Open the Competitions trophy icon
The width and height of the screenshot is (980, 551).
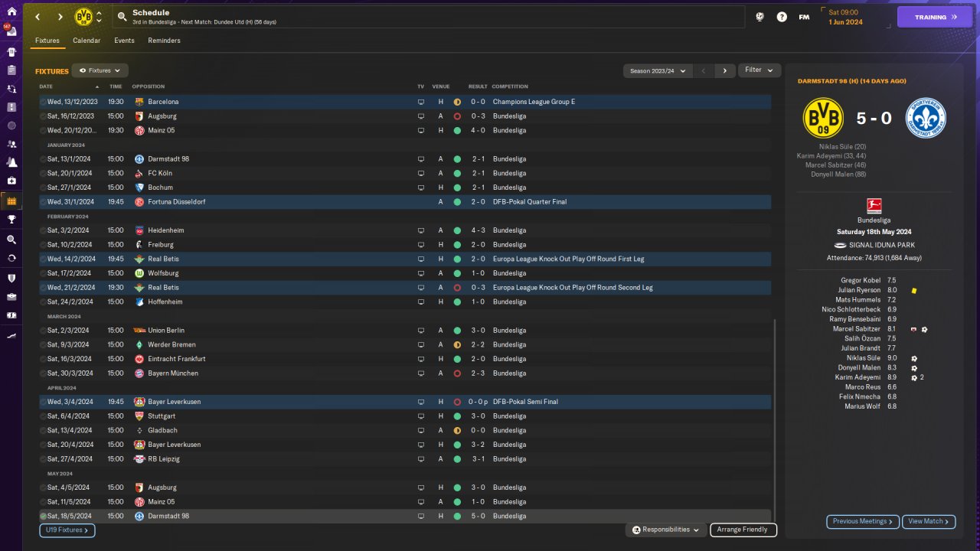pos(11,219)
